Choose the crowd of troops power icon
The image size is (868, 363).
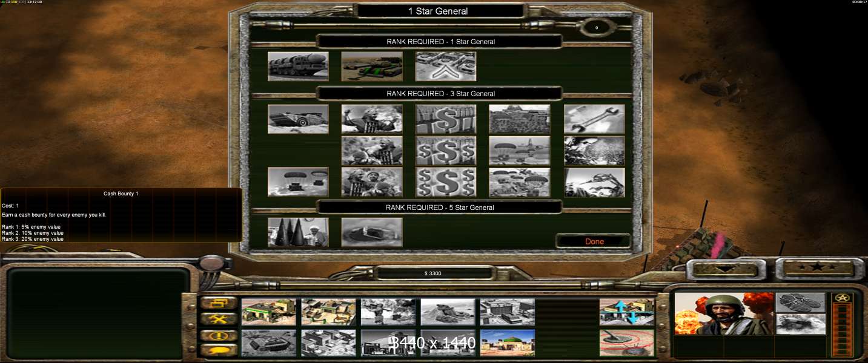click(520, 119)
